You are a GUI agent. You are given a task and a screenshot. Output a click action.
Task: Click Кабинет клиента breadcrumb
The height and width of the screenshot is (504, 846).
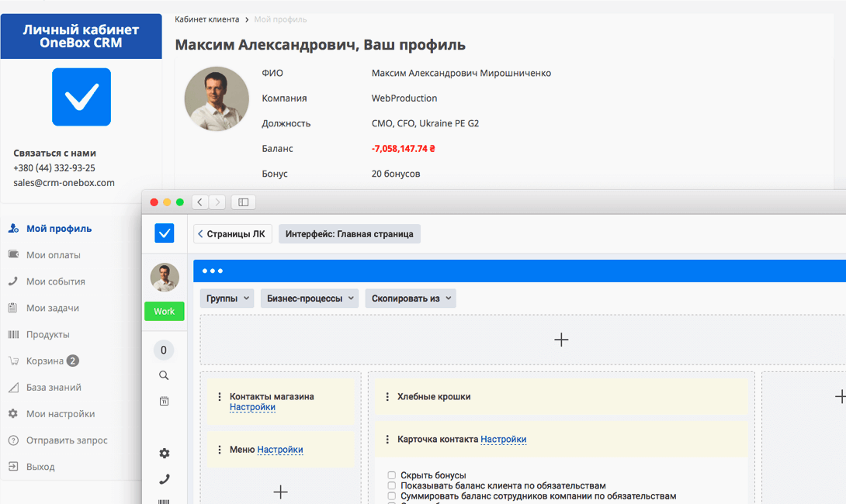(206, 19)
